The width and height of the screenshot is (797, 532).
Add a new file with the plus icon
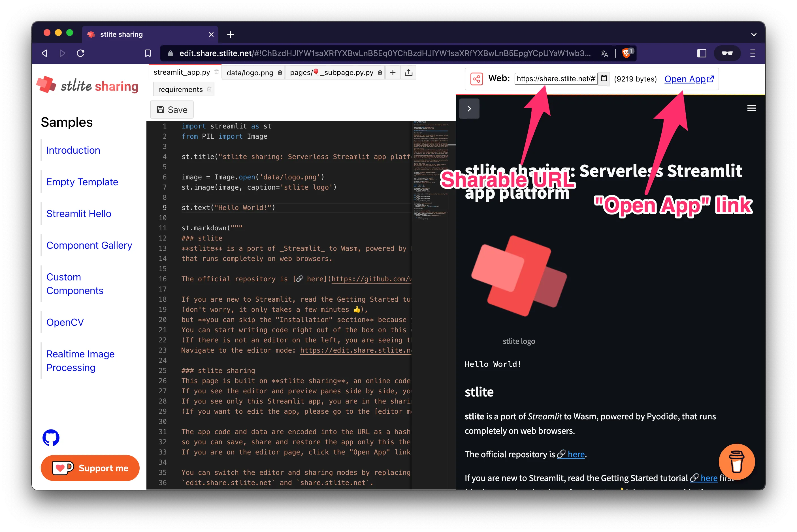393,72
